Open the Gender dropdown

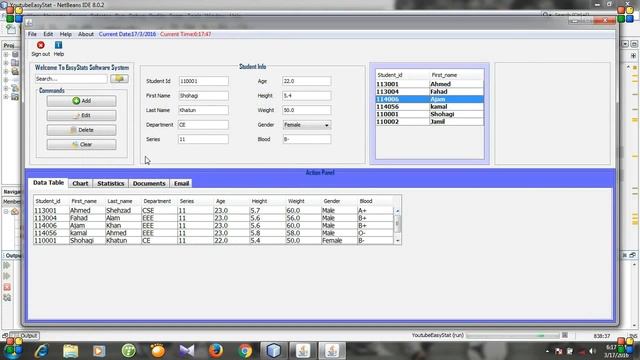click(307, 125)
